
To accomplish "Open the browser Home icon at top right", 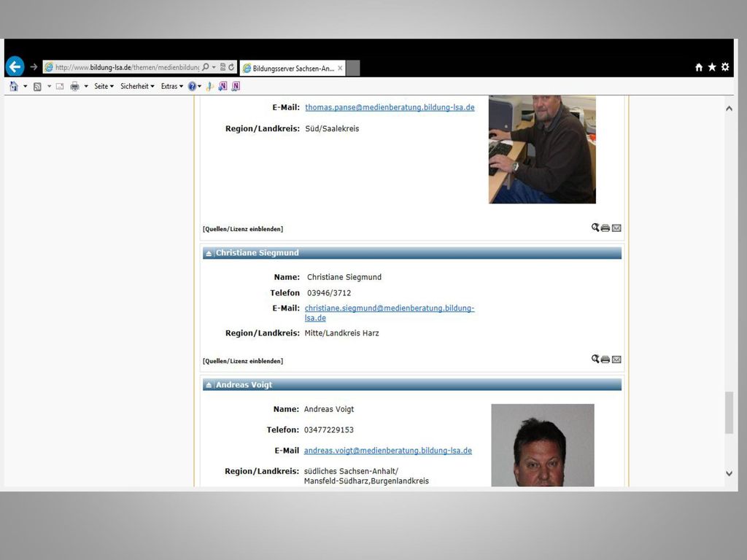I will coord(698,67).
